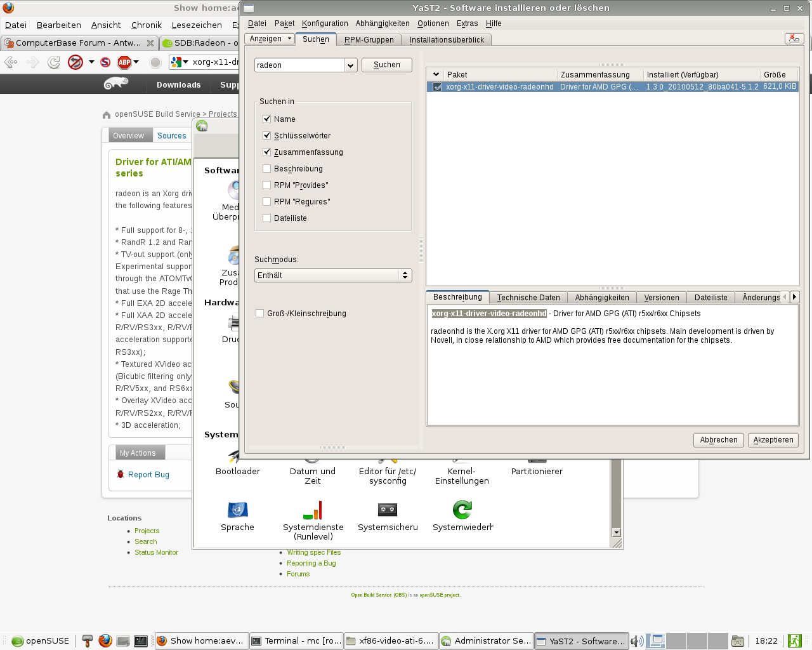Click the control center scrollbar down arrow

point(615,533)
